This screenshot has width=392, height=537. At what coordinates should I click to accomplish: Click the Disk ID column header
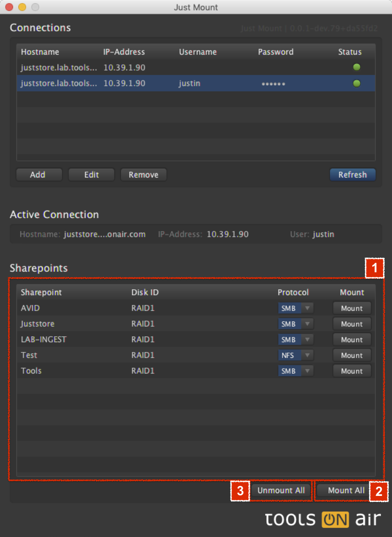coord(145,292)
